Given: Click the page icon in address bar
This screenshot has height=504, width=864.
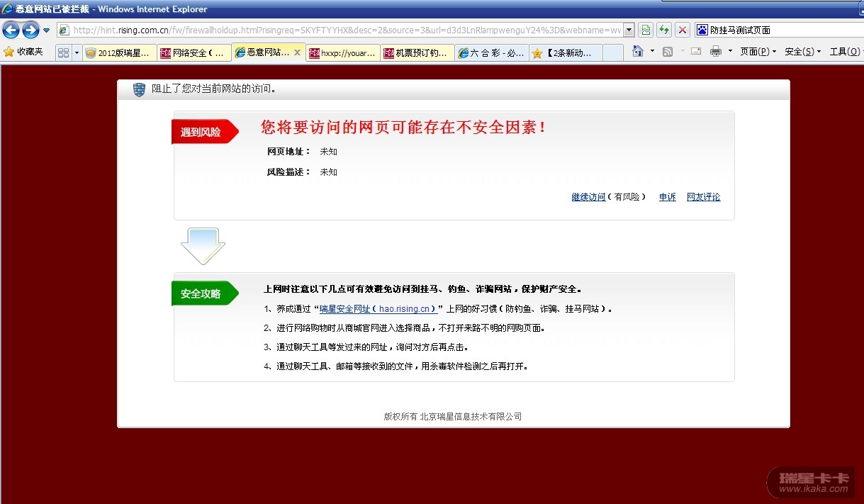Looking at the screenshot, I should [64, 30].
